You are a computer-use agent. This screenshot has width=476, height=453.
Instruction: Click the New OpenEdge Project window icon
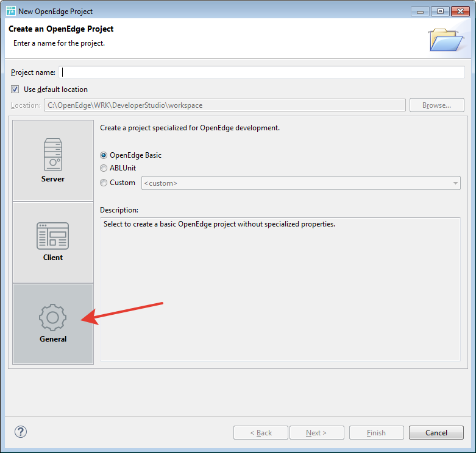coord(11,11)
